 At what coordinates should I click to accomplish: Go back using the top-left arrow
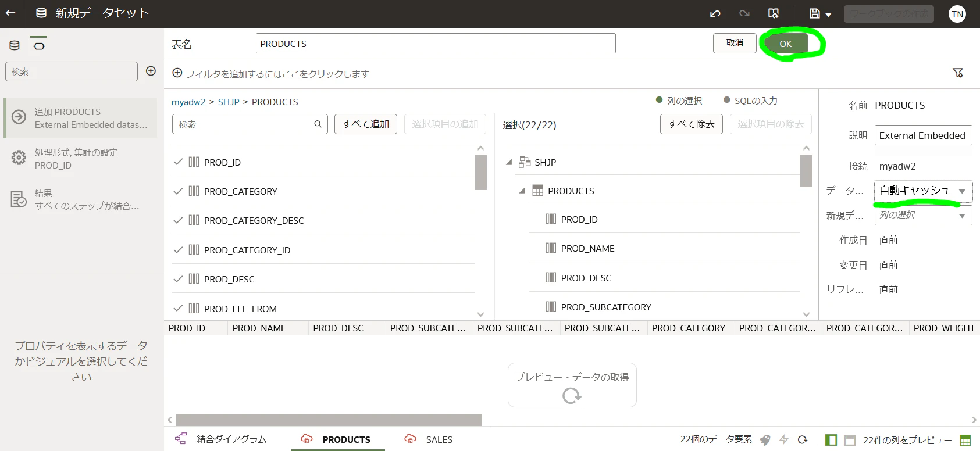pyautogui.click(x=10, y=13)
